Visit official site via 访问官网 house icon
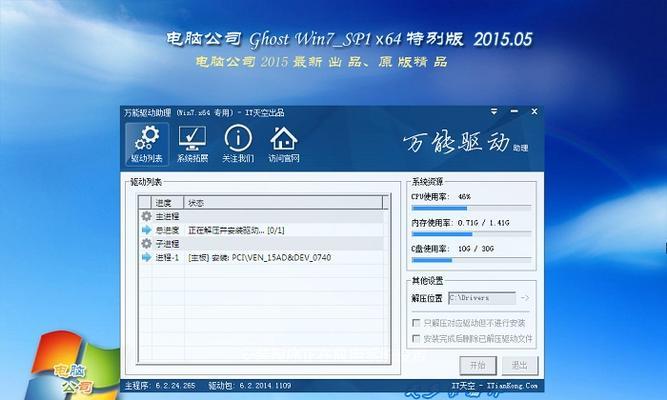667x400 pixels. 284,144
